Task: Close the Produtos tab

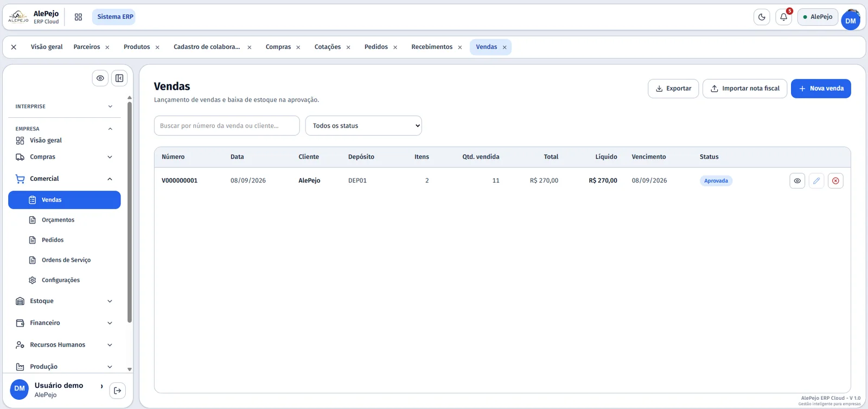Action: 157,47
